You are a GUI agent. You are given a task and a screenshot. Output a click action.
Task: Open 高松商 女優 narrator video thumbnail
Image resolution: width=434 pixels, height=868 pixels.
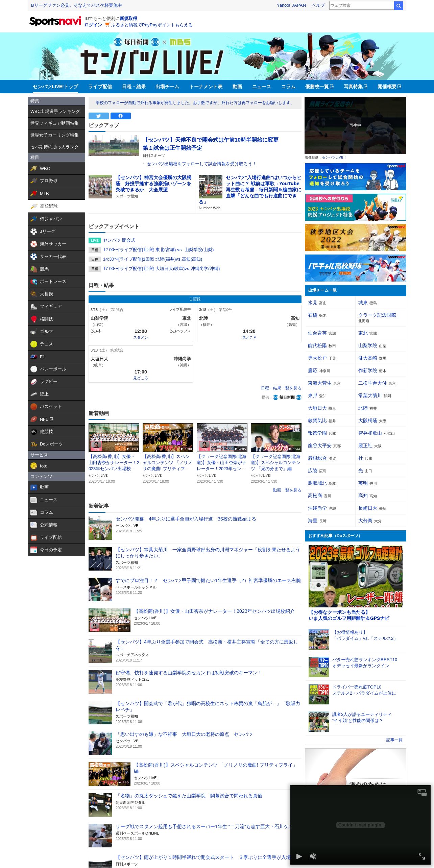click(114, 437)
